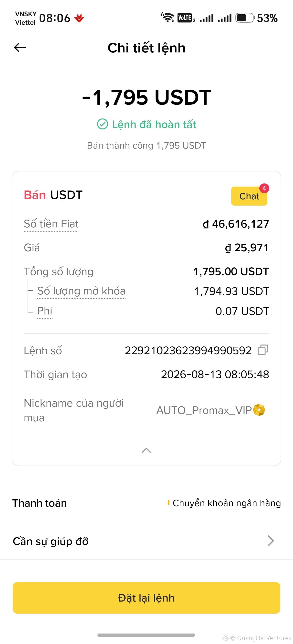Tap the bottom home gesture bar
Image resolution: width=293 pixels, height=644 pixels.
click(146, 635)
